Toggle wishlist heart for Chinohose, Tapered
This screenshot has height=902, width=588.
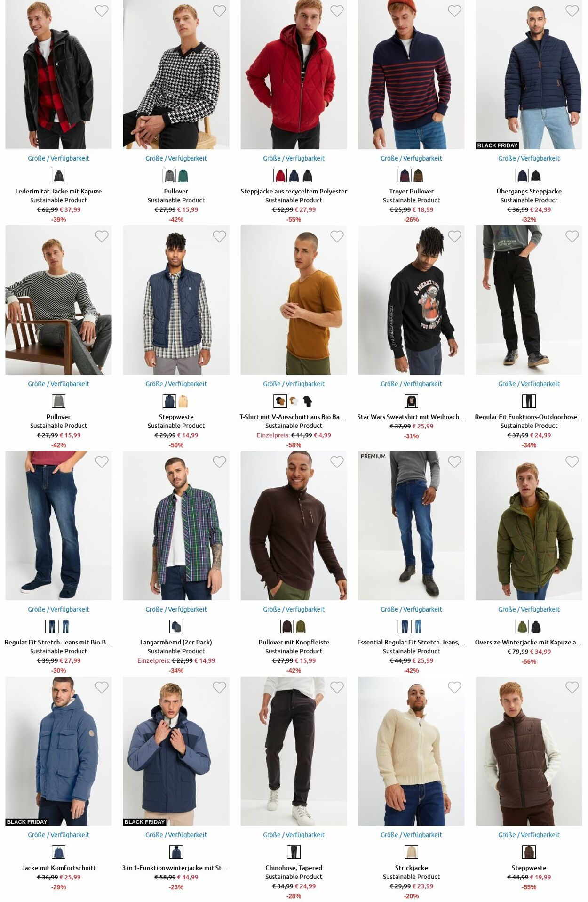point(337,687)
